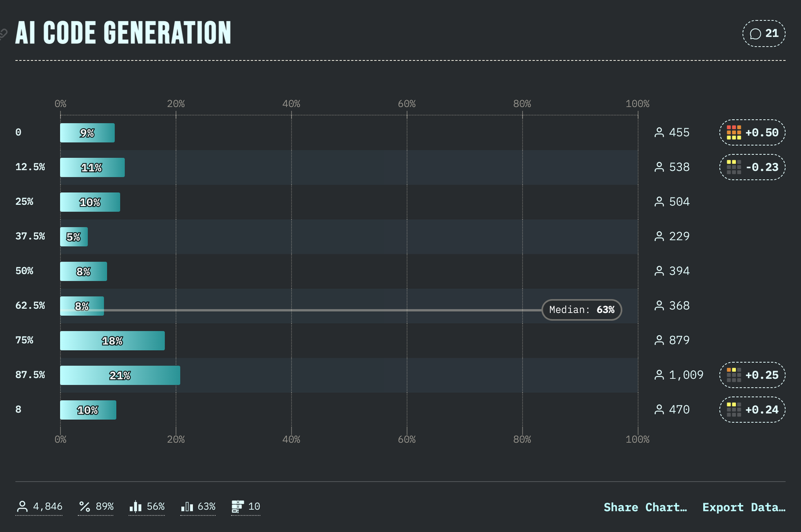The width and height of the screenshot is (801, 532).
Task: Select the 87.5% row label
Action: (x=30, y=375)
